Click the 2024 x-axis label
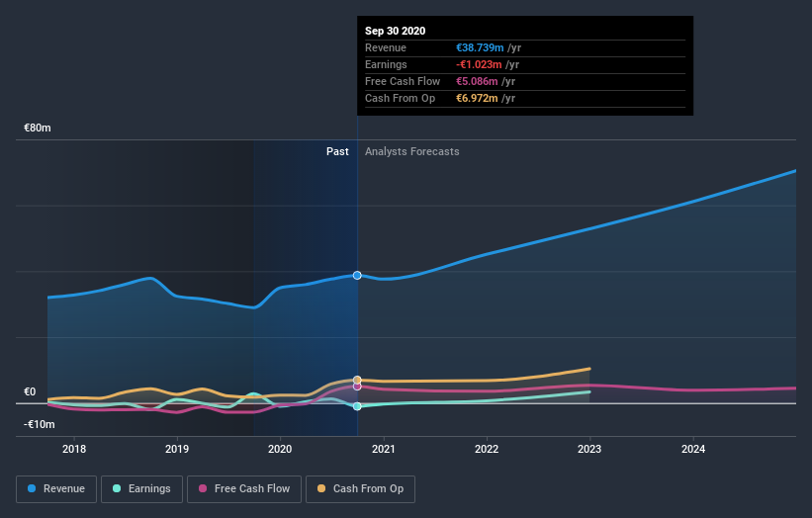The width and height of the screenshot is (812, 518). 693,449
